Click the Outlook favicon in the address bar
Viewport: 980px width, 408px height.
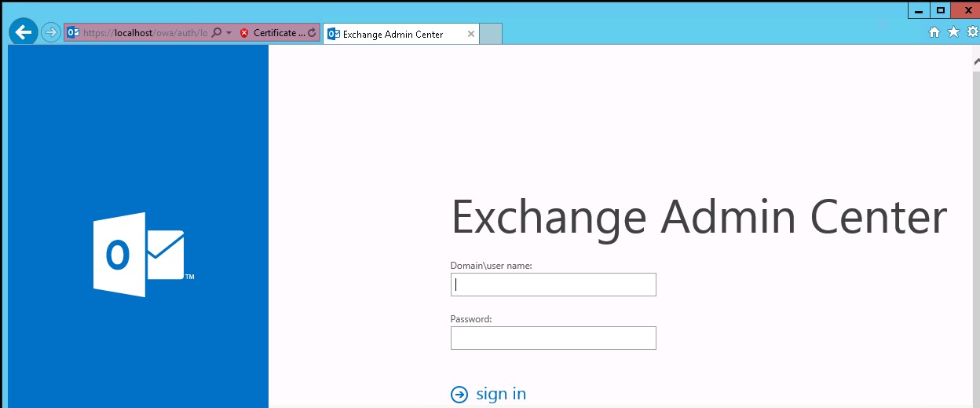(x=73, y=33)
